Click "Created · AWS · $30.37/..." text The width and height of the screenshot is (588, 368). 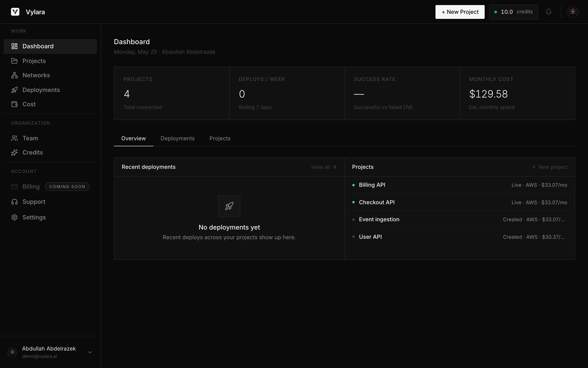534,237
